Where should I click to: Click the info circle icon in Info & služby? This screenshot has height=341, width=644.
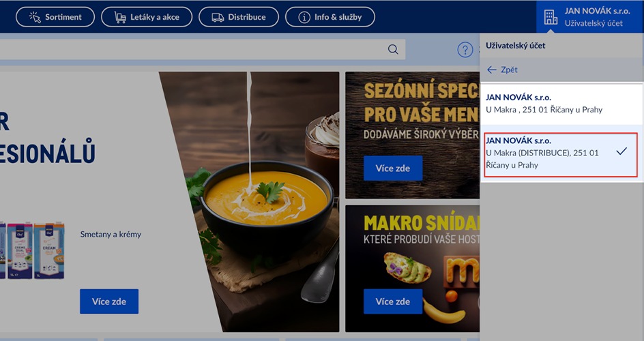[304, 17]
